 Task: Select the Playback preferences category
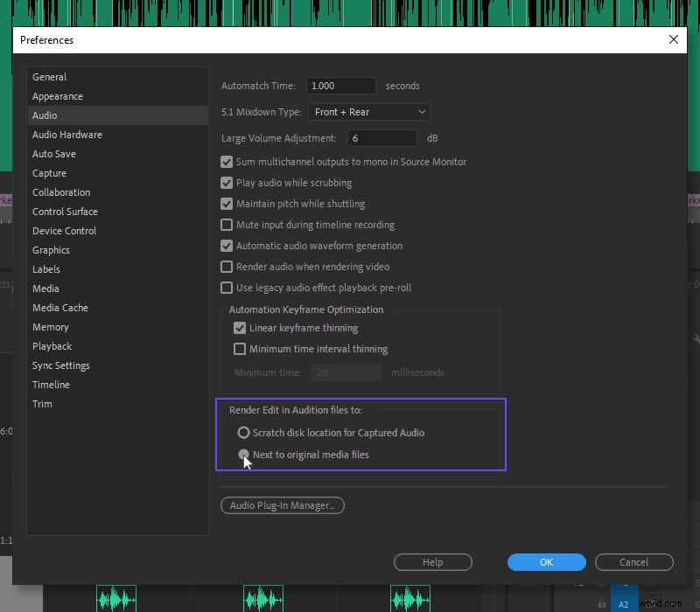(x=52, y=346)
